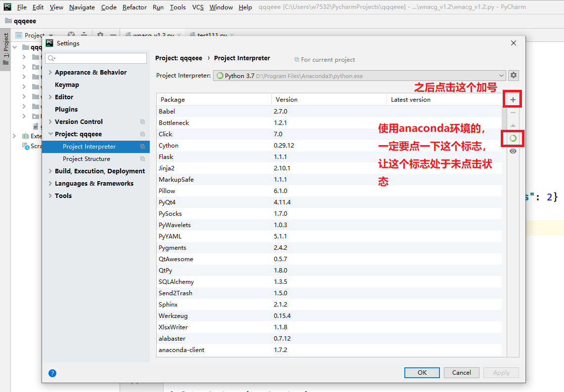564x392 pixels.
Task: Click the Latest version column header
Action: coord(444,100)
